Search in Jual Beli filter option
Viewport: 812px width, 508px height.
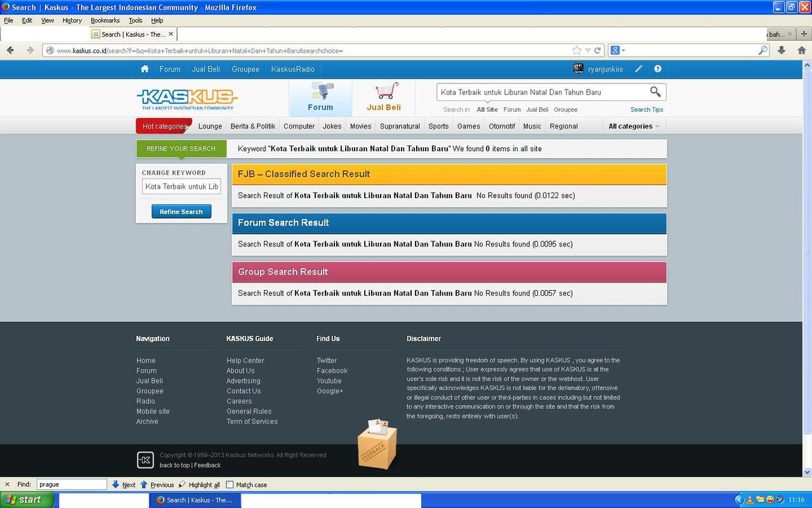coord(537,110)
